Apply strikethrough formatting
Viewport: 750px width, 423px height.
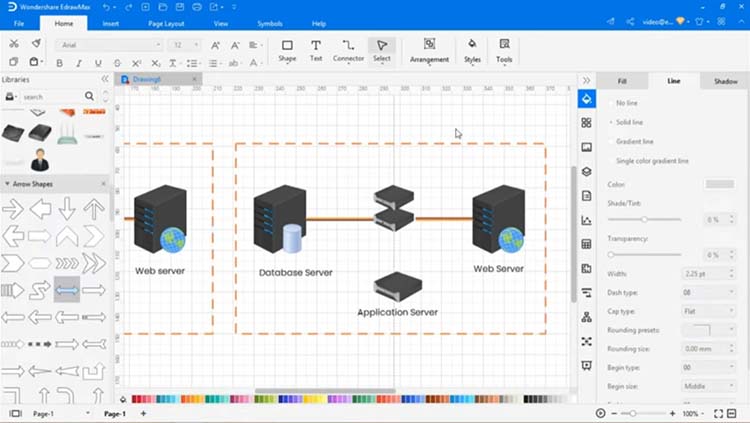(117, 63)
